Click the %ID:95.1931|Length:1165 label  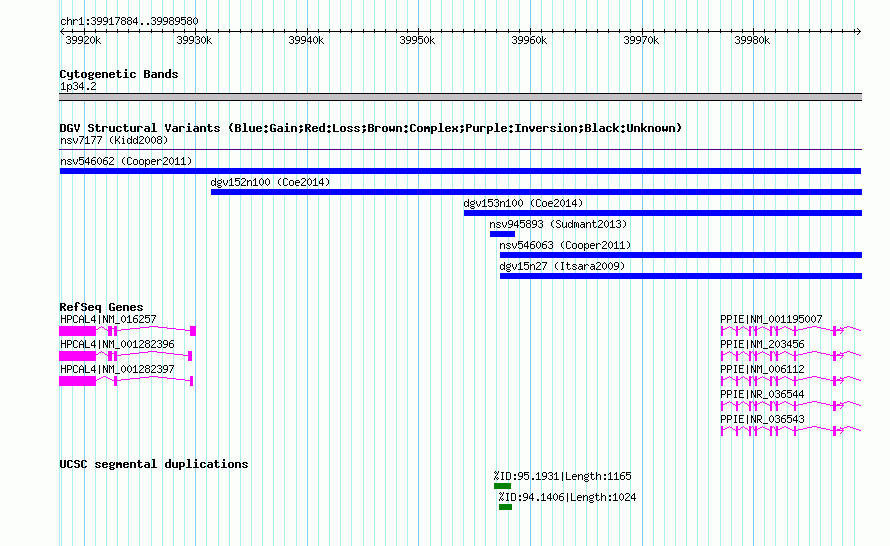point(562,476)
